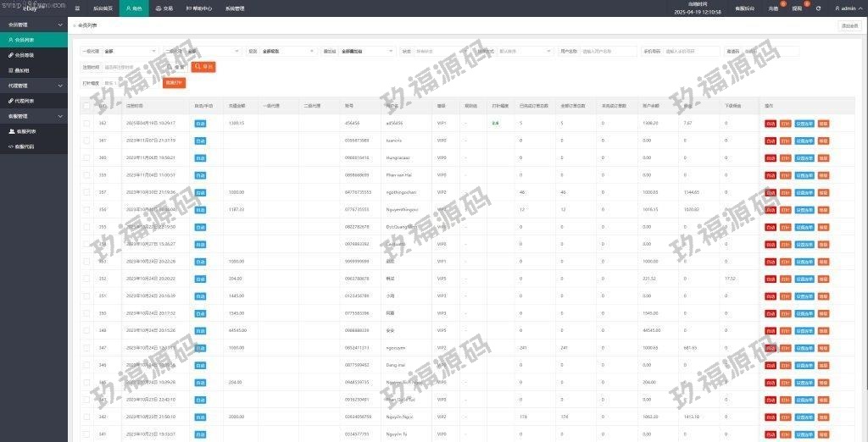Image resolution: width=868 pixels, height=442 pixels.
Task: Click the refresh icon in the top bar
Action: pyautogui.click(x=818, y=8)
